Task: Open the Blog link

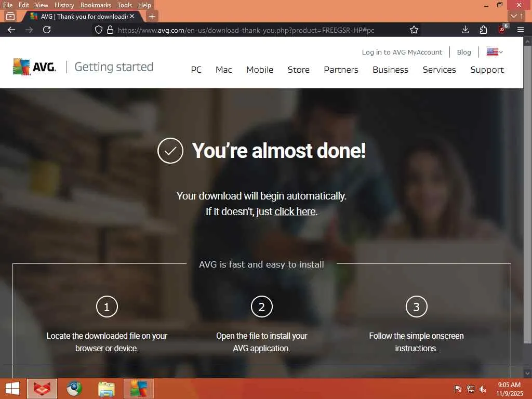Action: 464,52
